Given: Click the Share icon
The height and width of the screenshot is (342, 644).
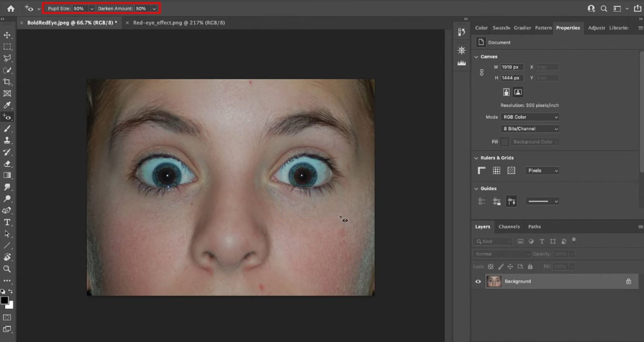Looking at the screenshot, I should 638,8.
